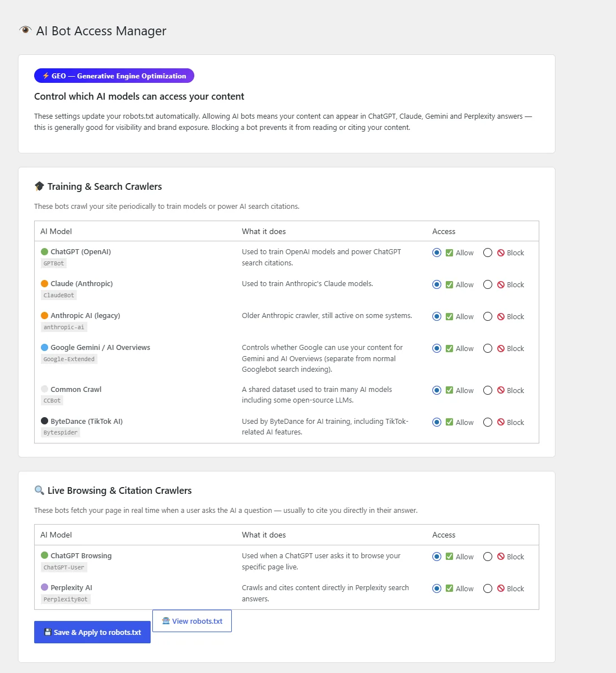Click green checkmark icon in Common Crawl row

(x=449, y=391)
